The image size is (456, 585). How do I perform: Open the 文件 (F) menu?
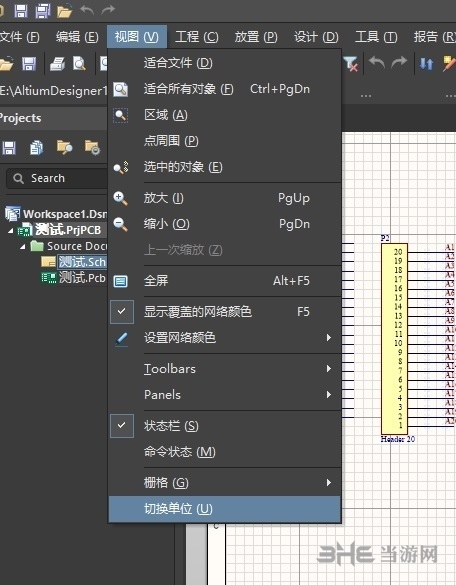tap(19, 37)
